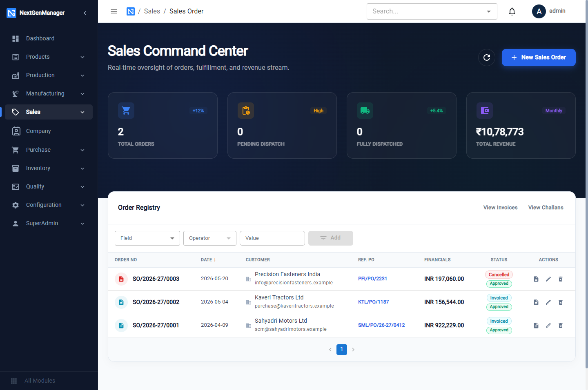
Task: Open the Purchase sidebar menu
Action: click(x=49, y=150)
